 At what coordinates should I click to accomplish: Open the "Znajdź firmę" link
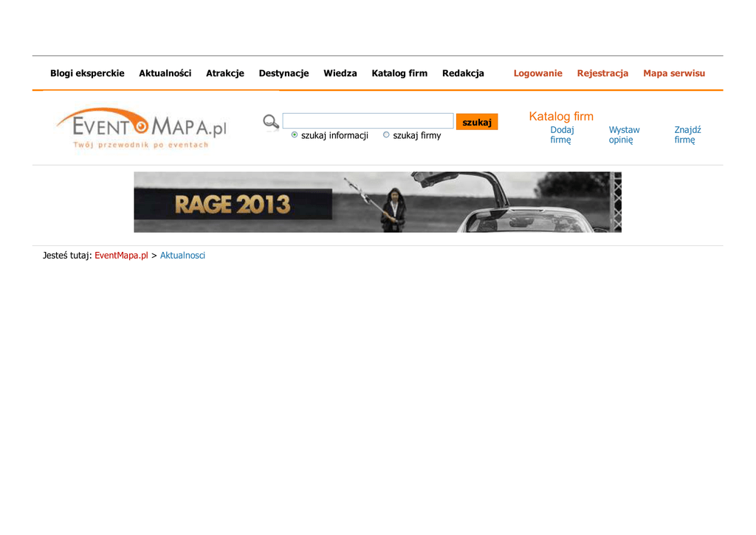[687, 134]
